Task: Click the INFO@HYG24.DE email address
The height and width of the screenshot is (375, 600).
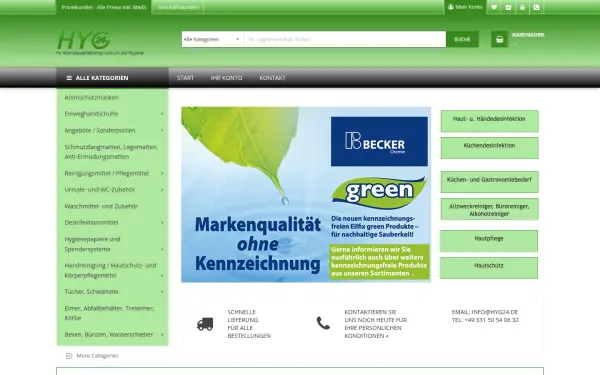Action: pos(494,312)
